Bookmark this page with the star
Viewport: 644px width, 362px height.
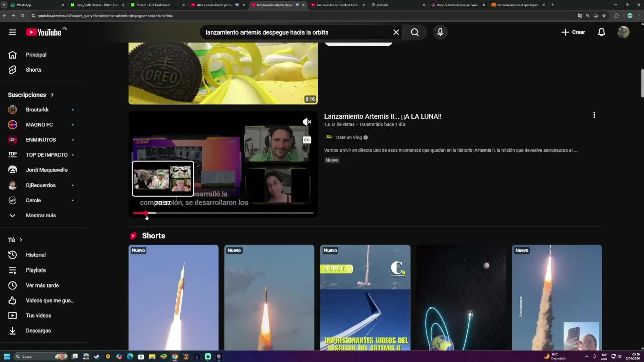[x=604, y=16]
